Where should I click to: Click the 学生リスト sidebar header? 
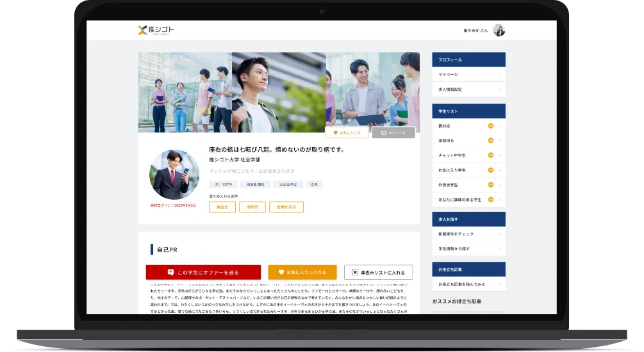pyautogui.click(x=468, y=111)
